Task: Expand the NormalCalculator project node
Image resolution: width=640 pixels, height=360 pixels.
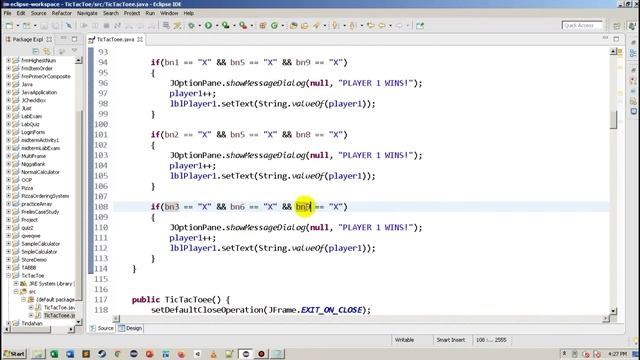Action: [9, 172]
